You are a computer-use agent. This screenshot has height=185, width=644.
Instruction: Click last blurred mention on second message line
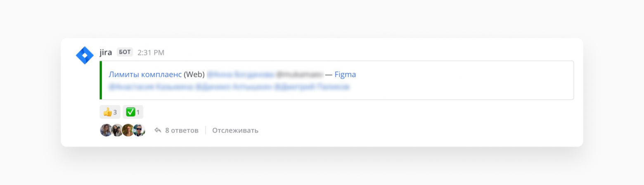pos(312,87)
